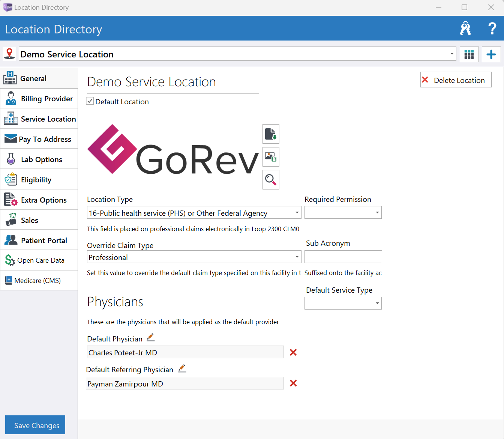The height and width of the screenshot is (439, 504).
Task: Save logo image with picture disk icon
Action: pyautogui.click(x=271, y=157)
